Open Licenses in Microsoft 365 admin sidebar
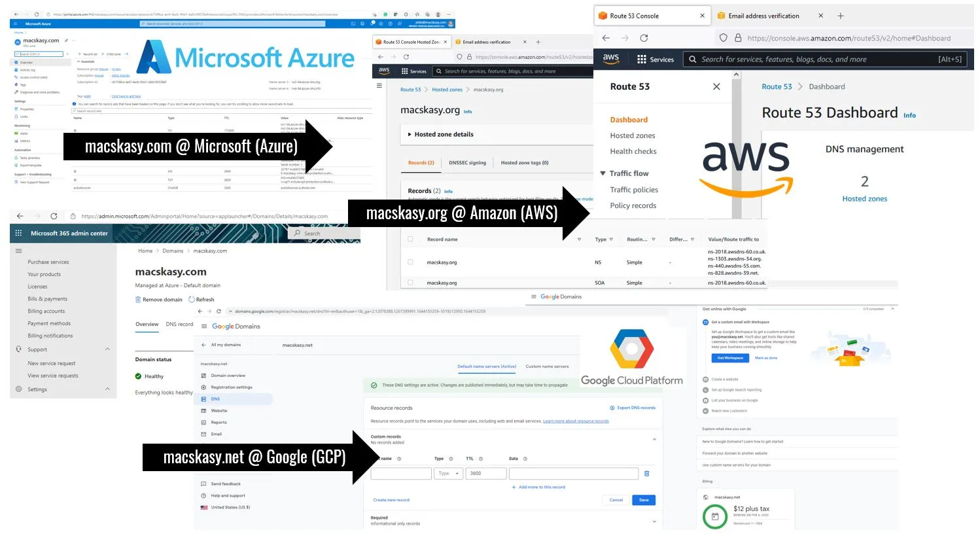 pos(37,287)
